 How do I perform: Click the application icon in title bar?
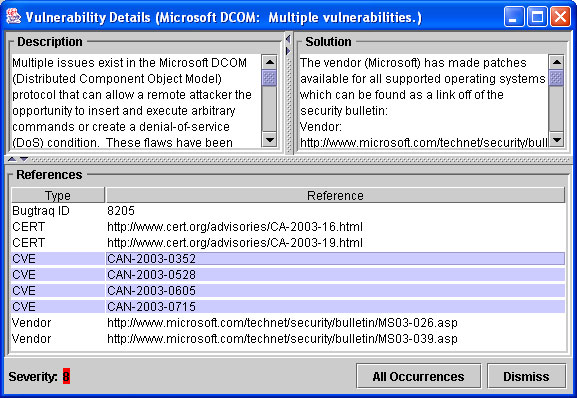click(x=14, y=17)
